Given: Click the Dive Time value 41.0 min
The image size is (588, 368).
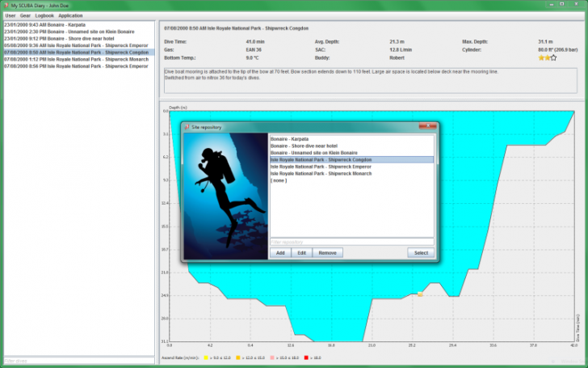Looking at the screenshot, I should [255, 42].
